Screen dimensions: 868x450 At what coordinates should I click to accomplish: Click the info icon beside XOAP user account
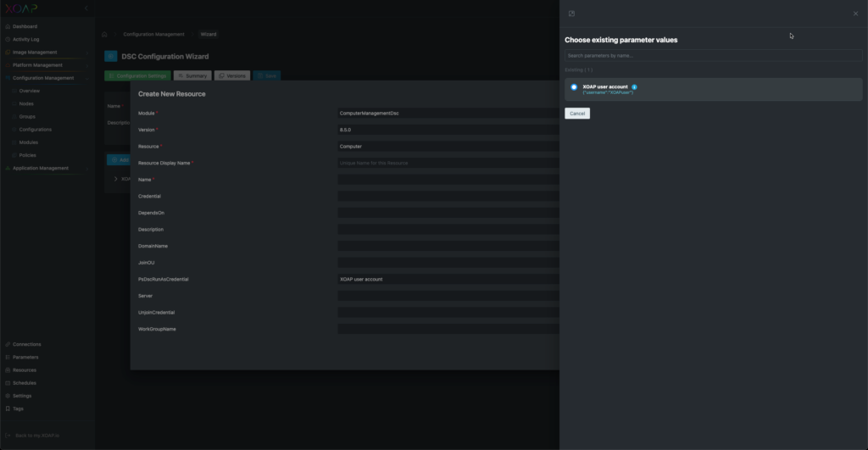(634, 87)
